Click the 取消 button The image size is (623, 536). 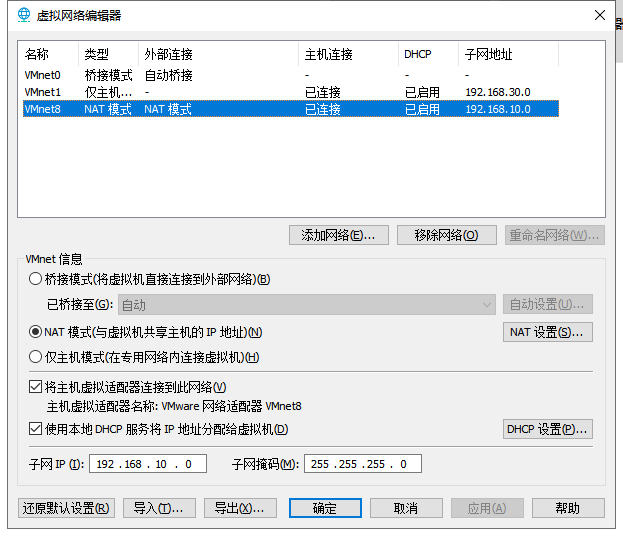(x=406, y=508)
